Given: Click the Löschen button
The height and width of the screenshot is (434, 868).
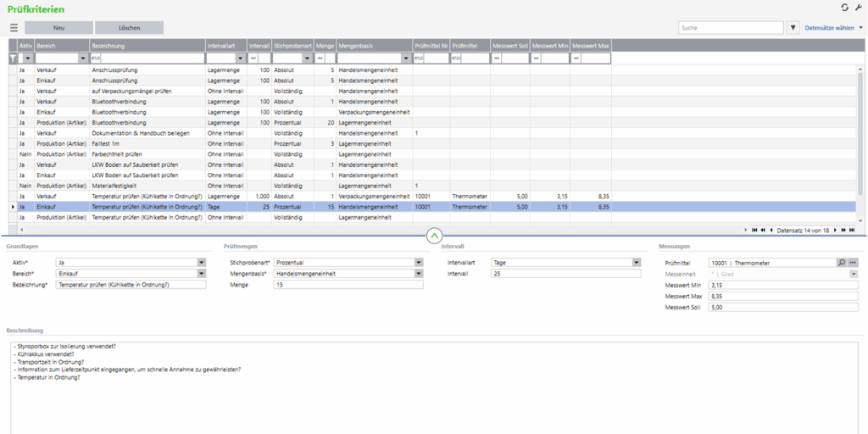Looking at the screenshot, I should [129, 28].
